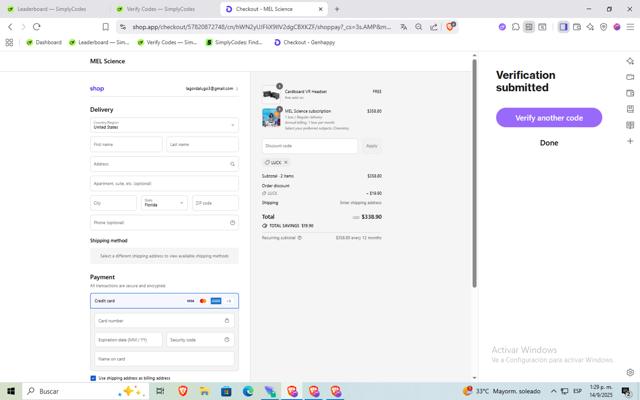Click into the ZIP code field
This screenshot has width=640, height=400.
215,203
